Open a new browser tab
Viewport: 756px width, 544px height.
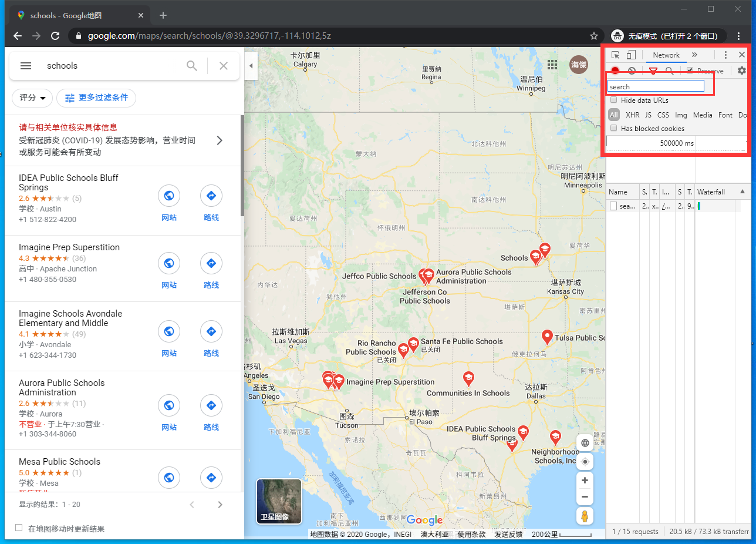[x=163, y=15]
